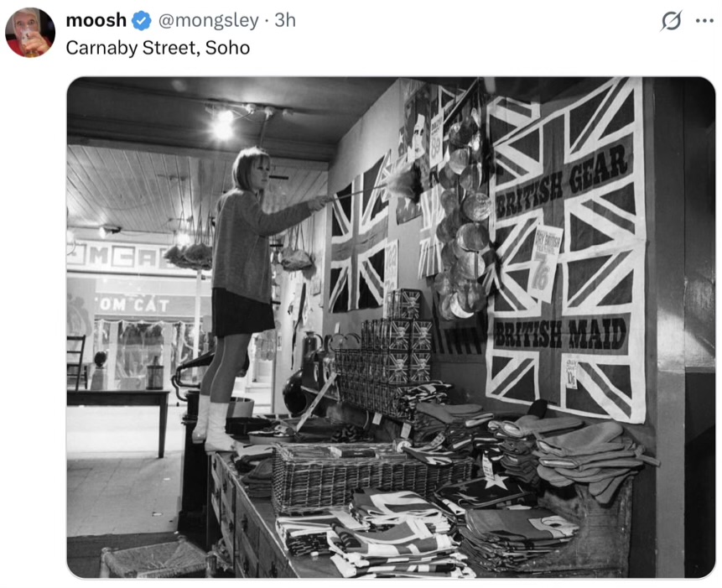This screenshot has width=722, height=588.
Task: Open moosh's profile avatar
Action: click(30, 32)
